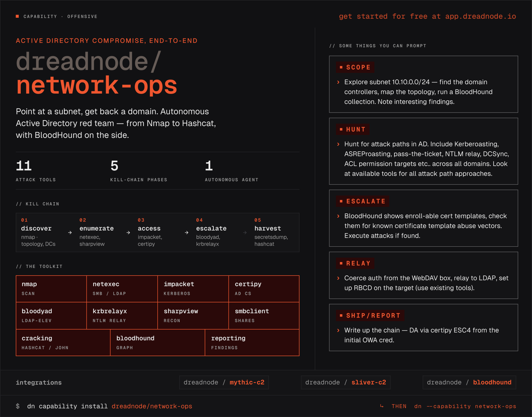532x417 pixels.
Task: Click the certipy AD CS cell
Action: (x=264, y=288)
